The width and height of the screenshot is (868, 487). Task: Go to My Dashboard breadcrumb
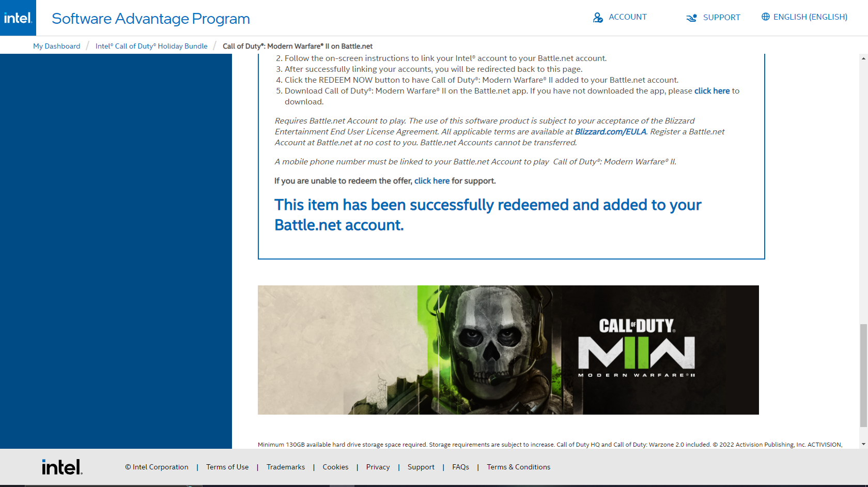(x=57, y=46)
